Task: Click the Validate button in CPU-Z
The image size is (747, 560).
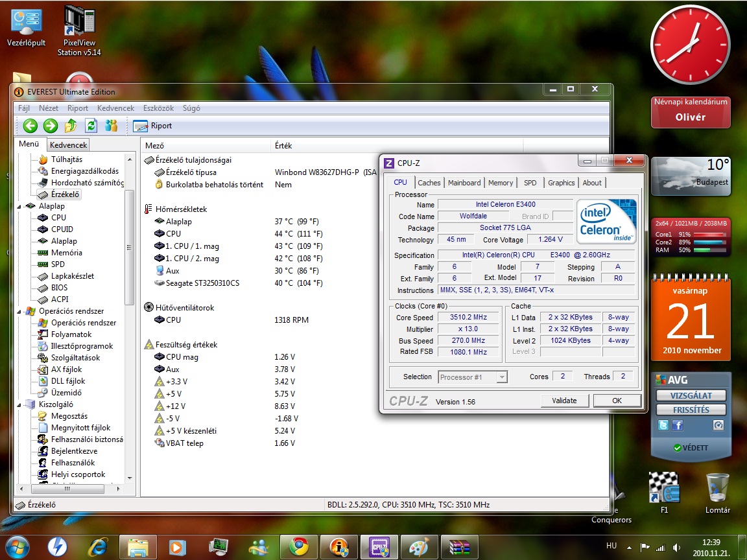Action: coord(565,401)
